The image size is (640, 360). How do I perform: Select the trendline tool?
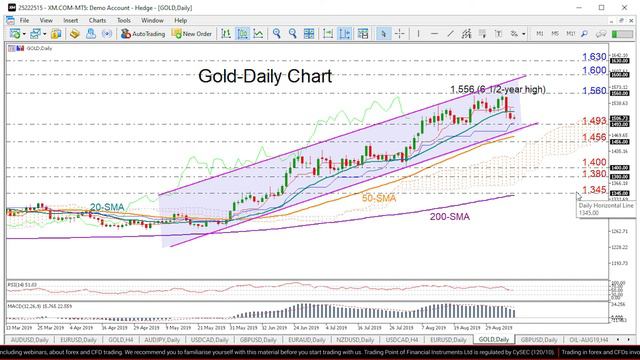tap(450, 34)
